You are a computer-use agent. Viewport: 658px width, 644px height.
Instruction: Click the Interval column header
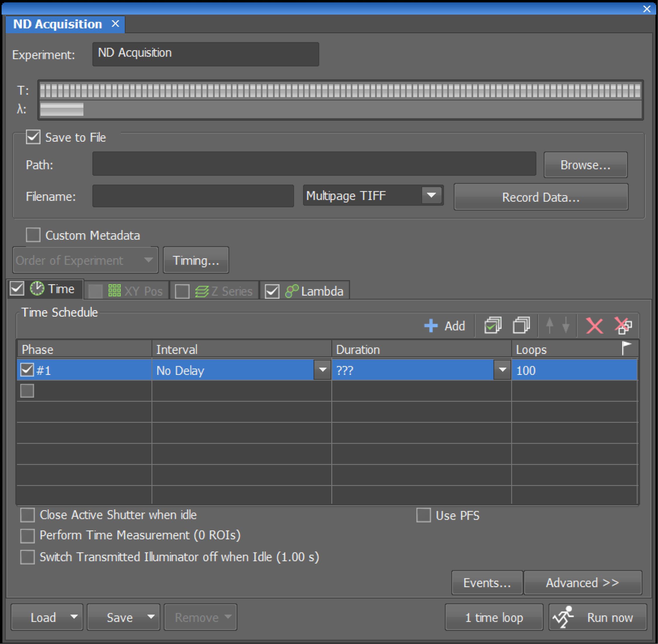242,349
